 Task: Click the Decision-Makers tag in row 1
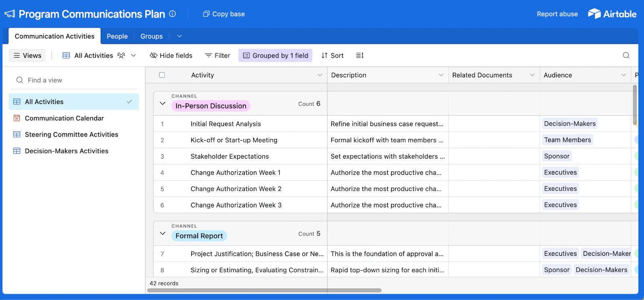coord(570,124)
